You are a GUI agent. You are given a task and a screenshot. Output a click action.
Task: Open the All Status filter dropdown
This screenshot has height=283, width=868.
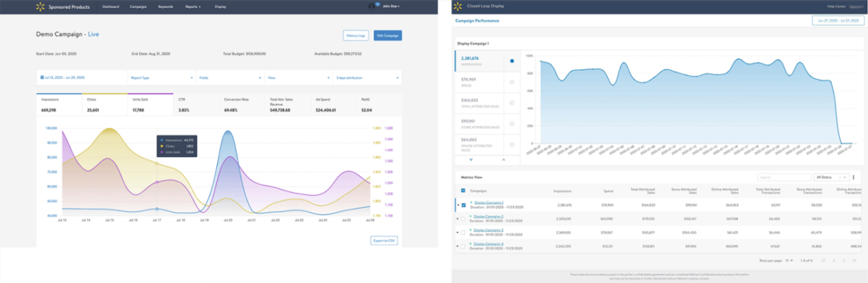(x=831, y=177)
